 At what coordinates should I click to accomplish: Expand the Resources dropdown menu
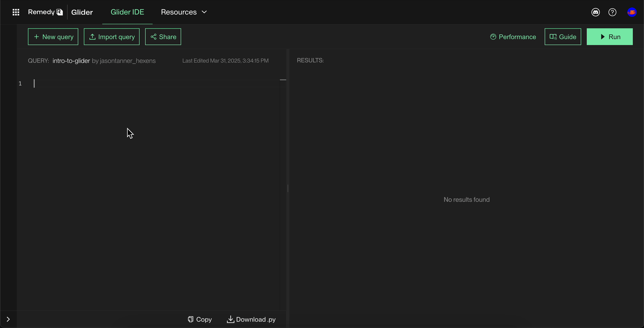pos(184,12)
